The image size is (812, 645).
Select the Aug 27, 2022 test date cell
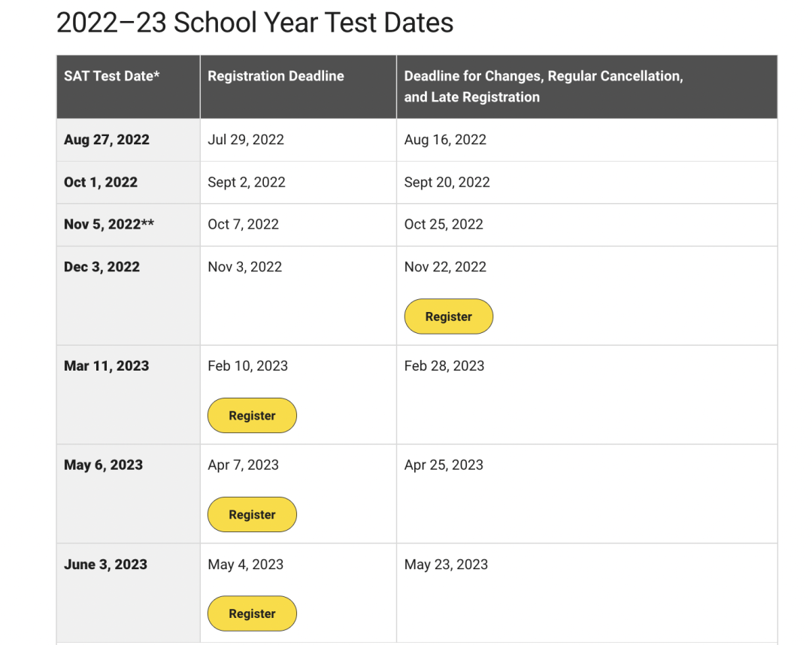coord(129,140)
